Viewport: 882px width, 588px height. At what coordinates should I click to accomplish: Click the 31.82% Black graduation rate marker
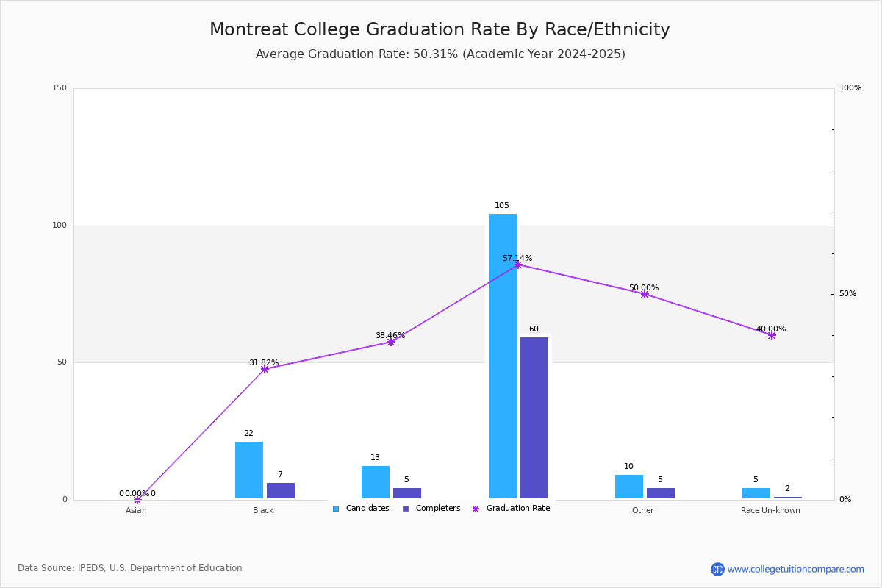(265, 369)
